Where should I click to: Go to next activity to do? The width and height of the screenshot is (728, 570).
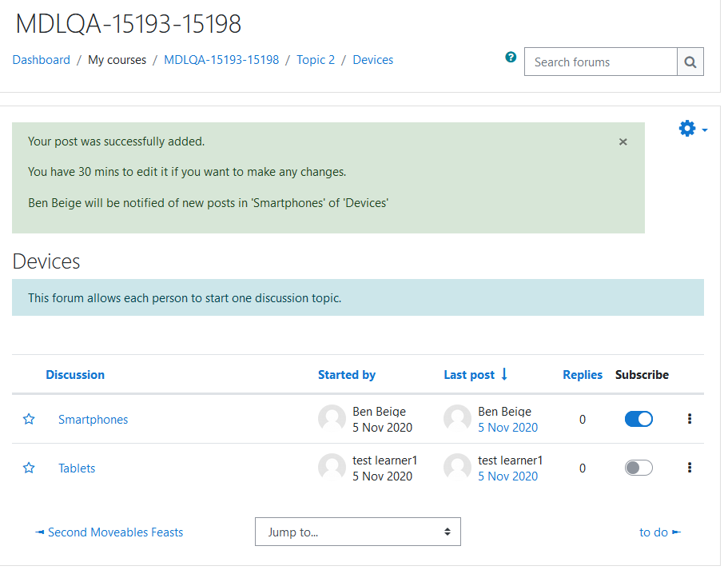tap(660, 532)
